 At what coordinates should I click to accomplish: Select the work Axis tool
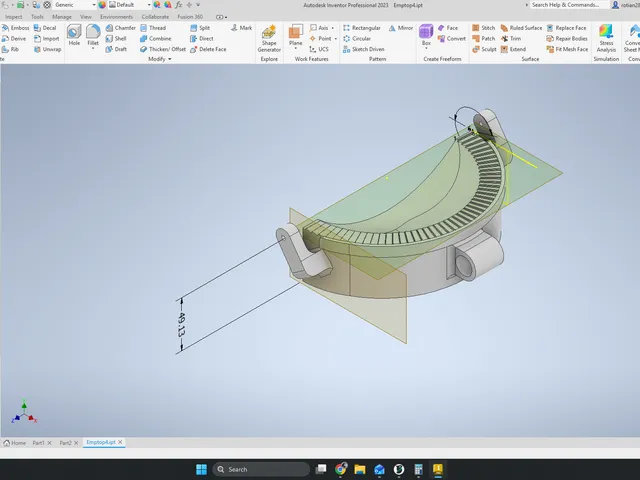pos(319,28)
